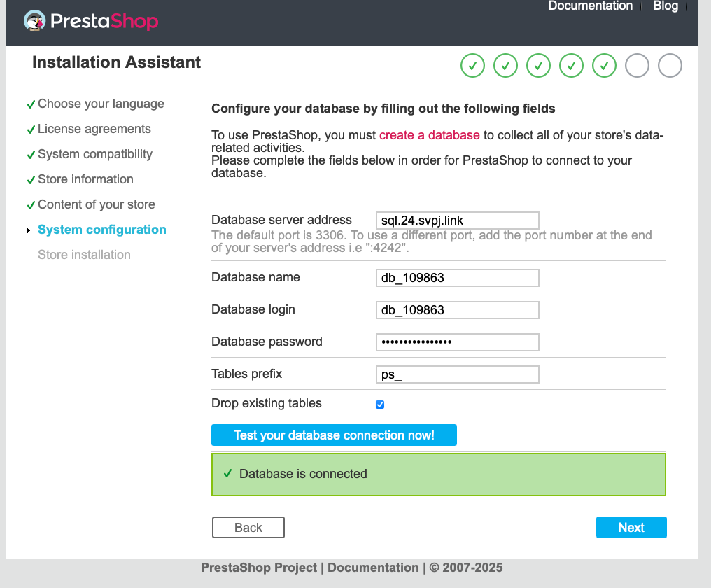This screenshot has width=711, height=588.
Task: Click the first completed step circle
Action: coord(473,66)
